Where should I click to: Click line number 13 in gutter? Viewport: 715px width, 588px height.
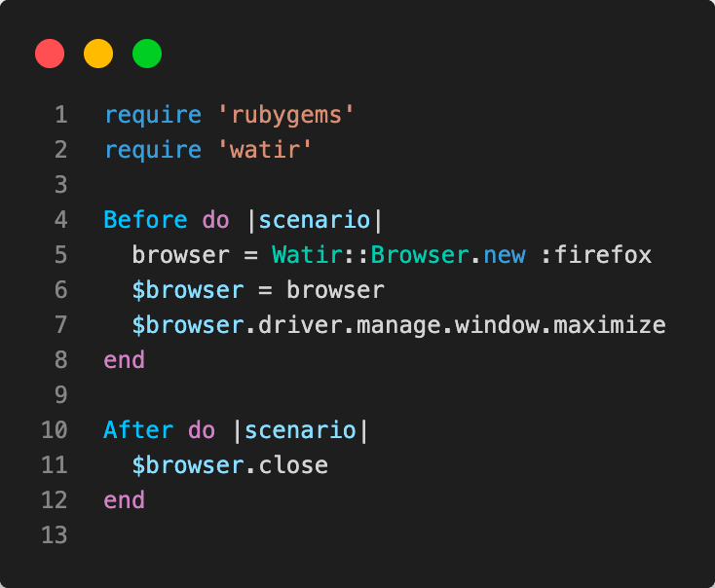(56, 535)
